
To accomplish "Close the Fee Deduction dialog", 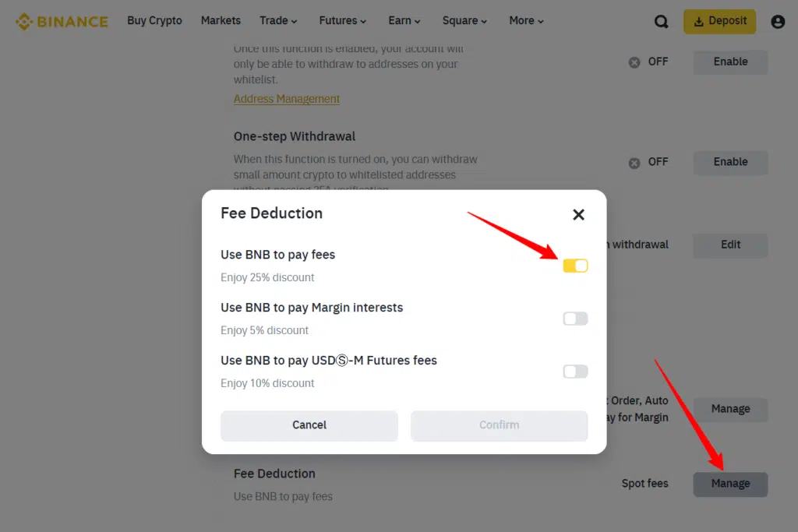I will (x=578, y=214).
